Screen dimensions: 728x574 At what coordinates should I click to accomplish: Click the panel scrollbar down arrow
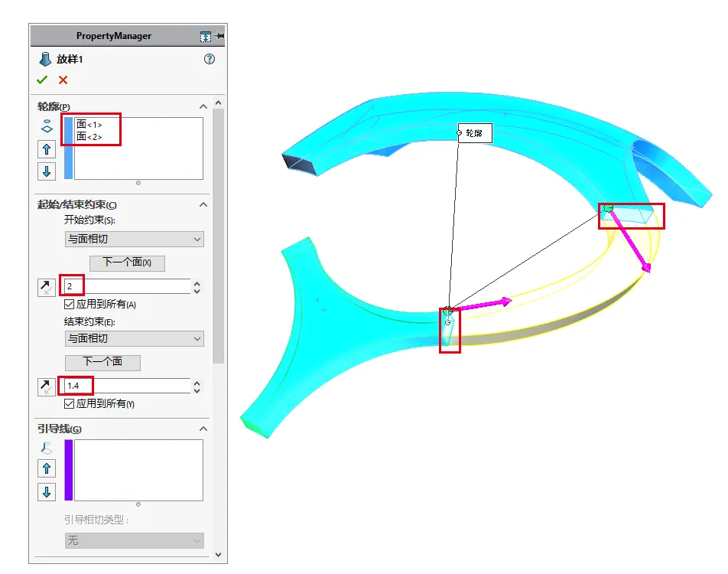pos(218,554)
